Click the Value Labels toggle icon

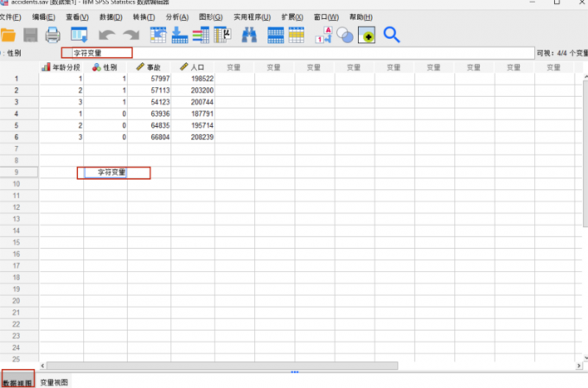point(323,35)
